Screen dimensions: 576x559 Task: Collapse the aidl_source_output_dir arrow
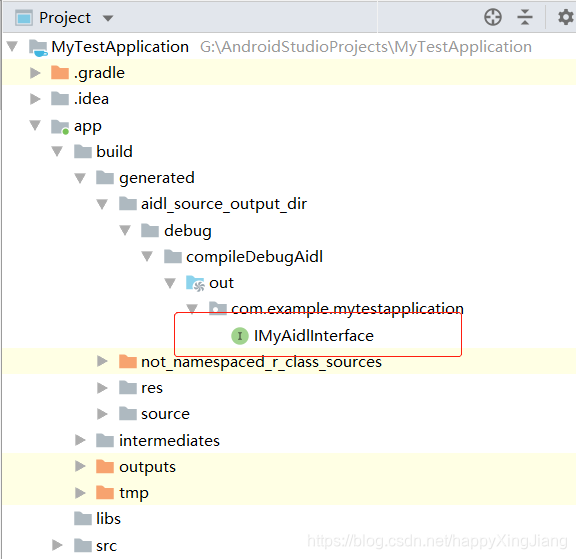click(102, 204)
